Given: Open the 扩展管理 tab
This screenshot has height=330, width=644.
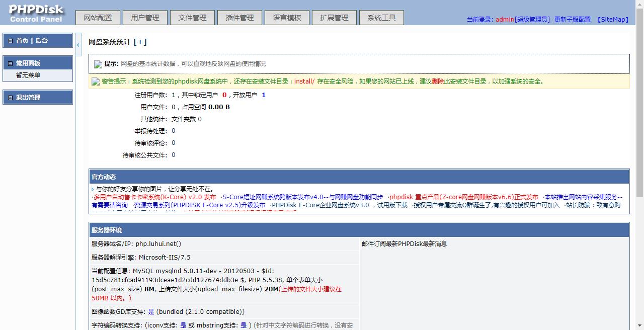Looking at the screenshot, I should click(x=334, y=18).
